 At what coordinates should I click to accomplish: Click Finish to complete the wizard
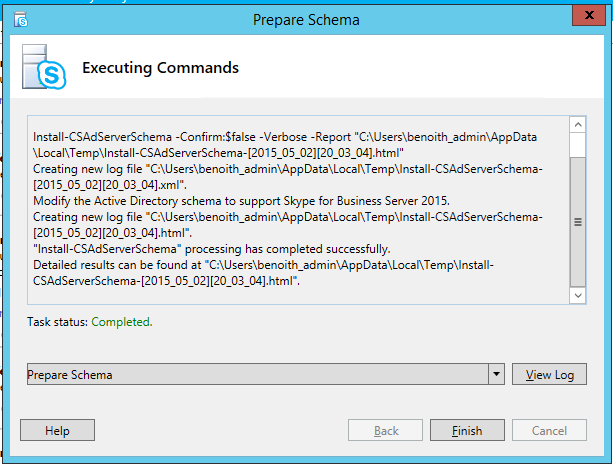coord(467,431)
